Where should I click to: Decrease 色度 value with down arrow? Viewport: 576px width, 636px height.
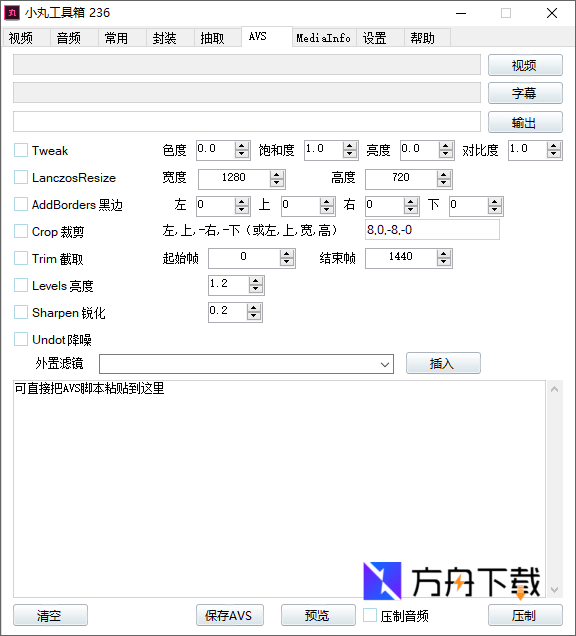[x=242, y=154]
